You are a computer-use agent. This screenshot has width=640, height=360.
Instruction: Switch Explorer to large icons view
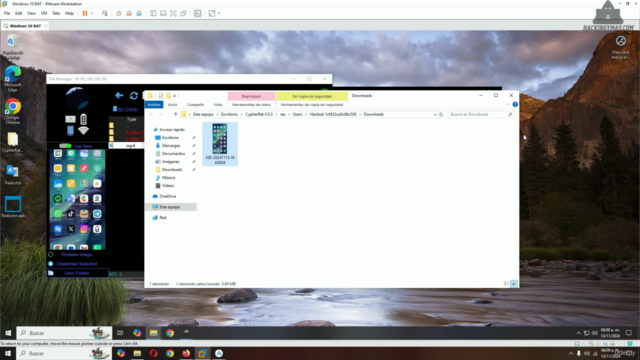coord(513,284)
